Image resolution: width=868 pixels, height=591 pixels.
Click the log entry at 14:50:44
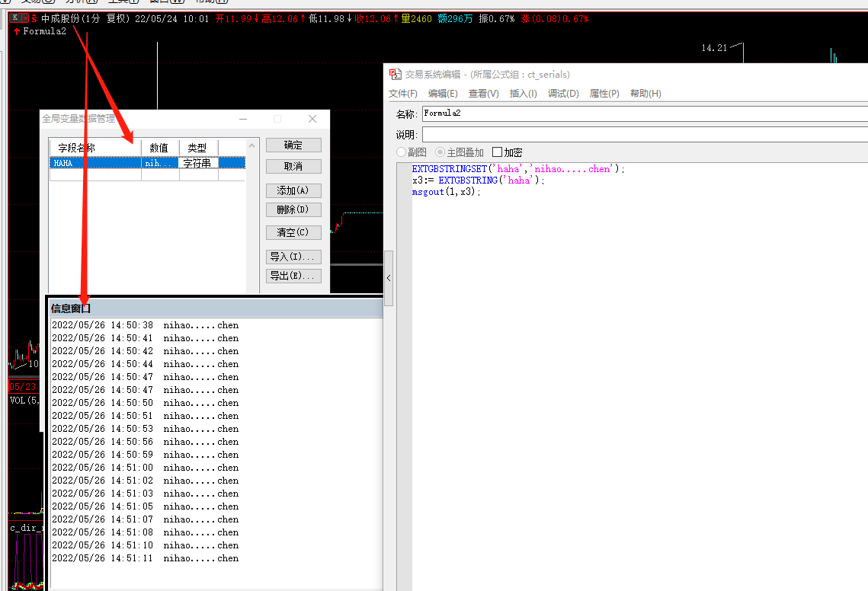(x=145, y=364)
